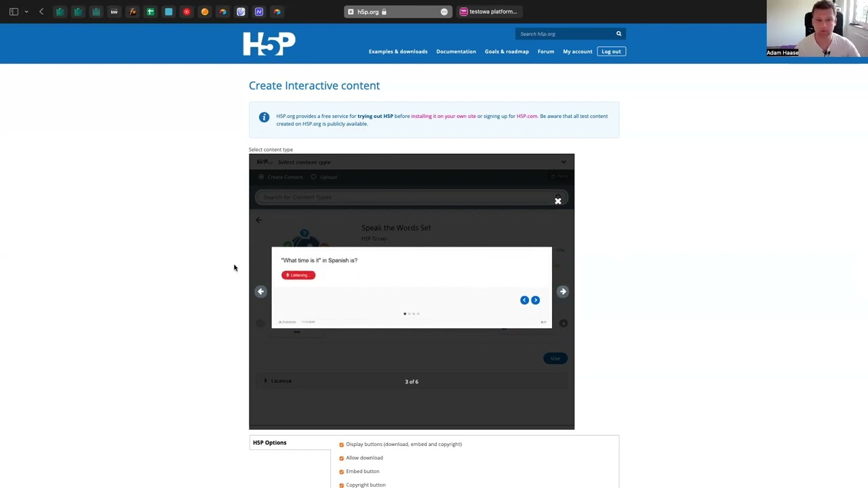Viewport: 868px width, 488px height.
Task: Follow the H5P.com link
Action: [527, 116]
